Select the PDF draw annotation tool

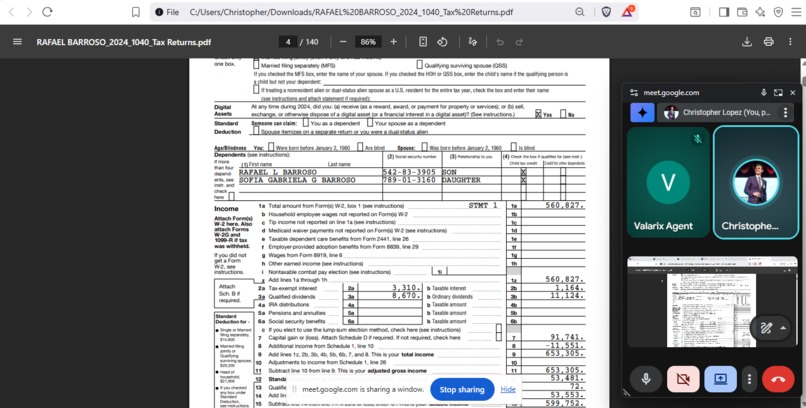472,42
